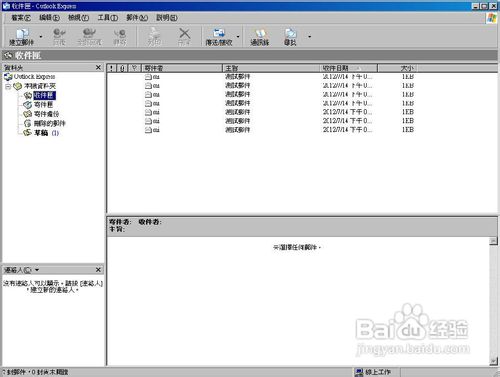
Task: Click the 寄件者: label in preview header
Action: tap(120, 222)
